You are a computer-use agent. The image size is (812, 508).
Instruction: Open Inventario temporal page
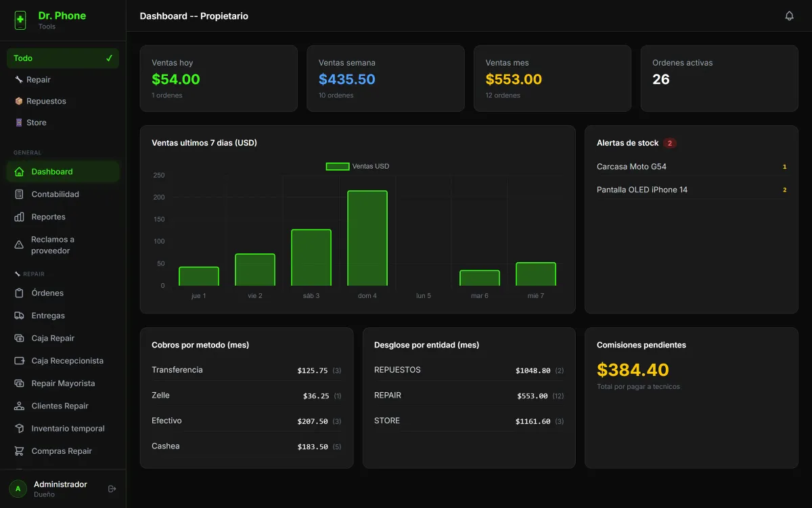point(63,429)
